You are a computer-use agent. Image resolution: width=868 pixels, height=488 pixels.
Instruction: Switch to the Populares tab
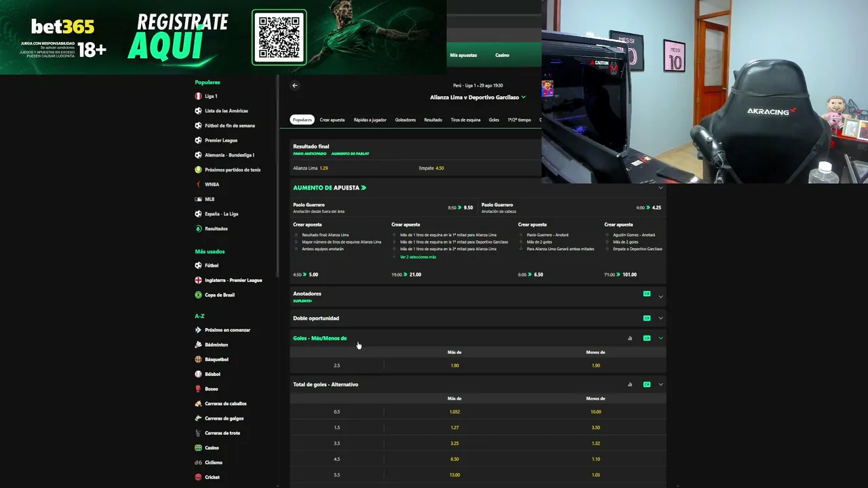(302, 120)
